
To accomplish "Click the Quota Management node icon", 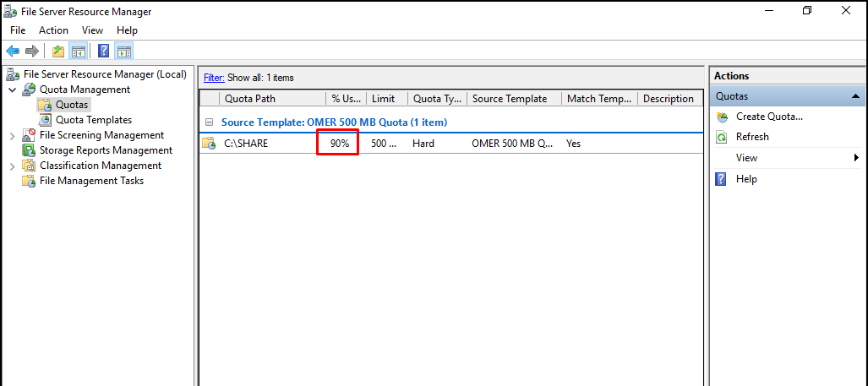I will (x=29, y=90).
